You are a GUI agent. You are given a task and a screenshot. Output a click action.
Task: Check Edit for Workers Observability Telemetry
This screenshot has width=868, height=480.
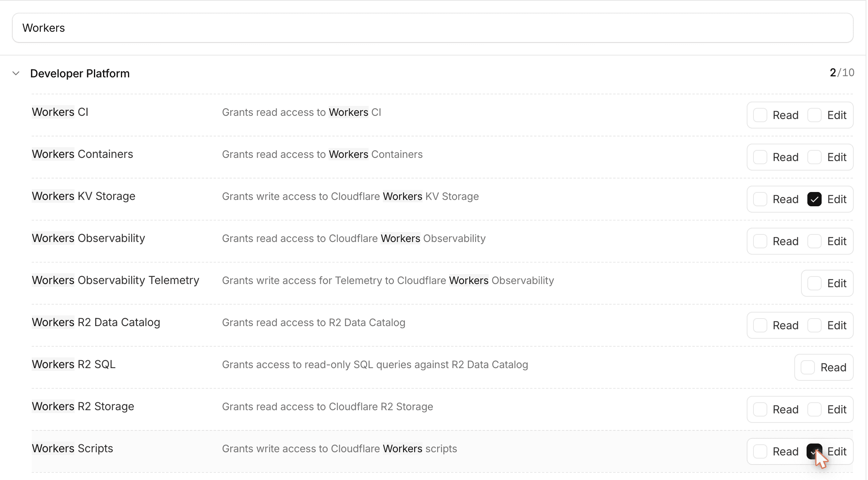coord(814,283)
